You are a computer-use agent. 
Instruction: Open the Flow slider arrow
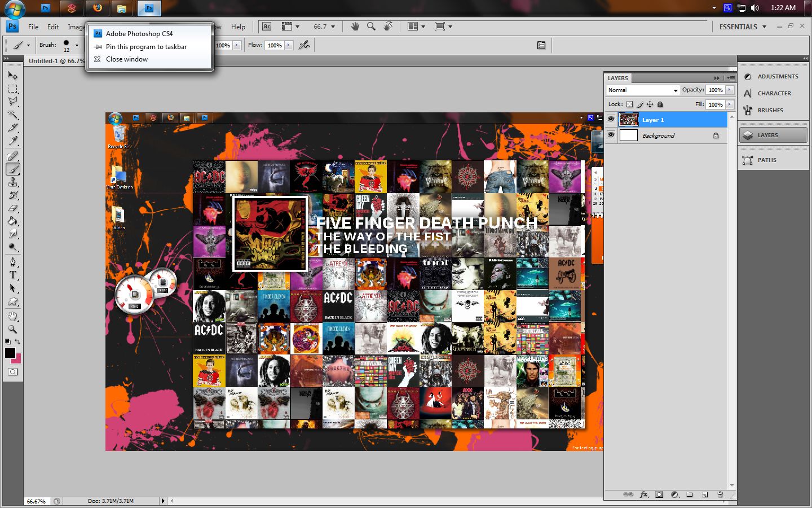point(289,45)
